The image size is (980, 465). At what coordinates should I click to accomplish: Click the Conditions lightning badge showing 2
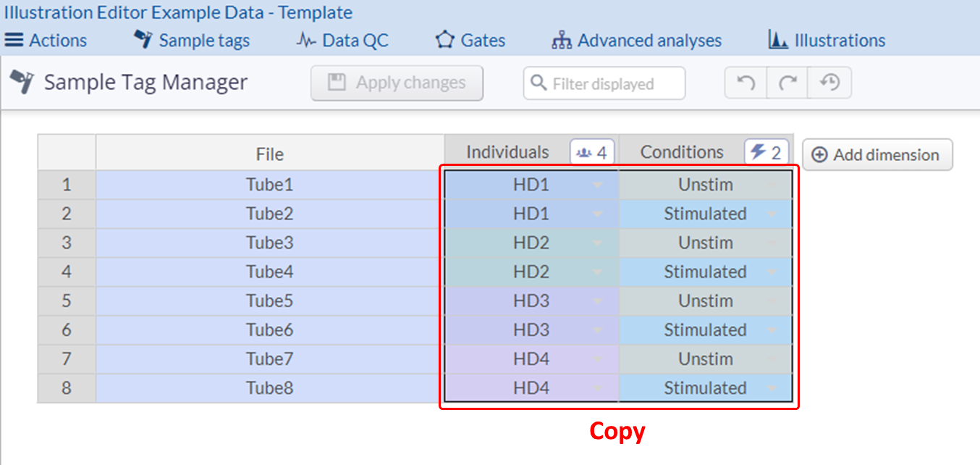click(x=766, y=153)
